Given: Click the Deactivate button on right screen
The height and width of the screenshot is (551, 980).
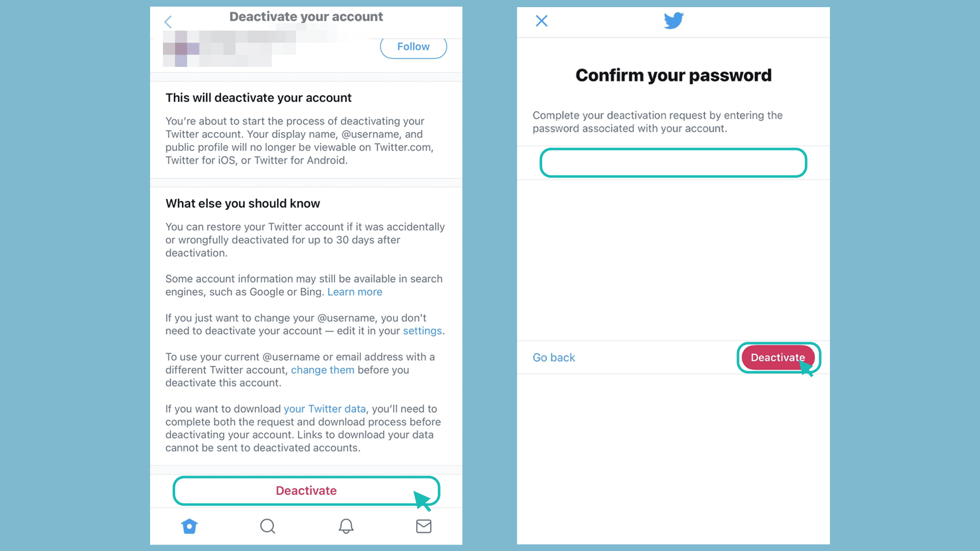Looking at the screenshot, I should pyautogui.click(x=778, y=357).
